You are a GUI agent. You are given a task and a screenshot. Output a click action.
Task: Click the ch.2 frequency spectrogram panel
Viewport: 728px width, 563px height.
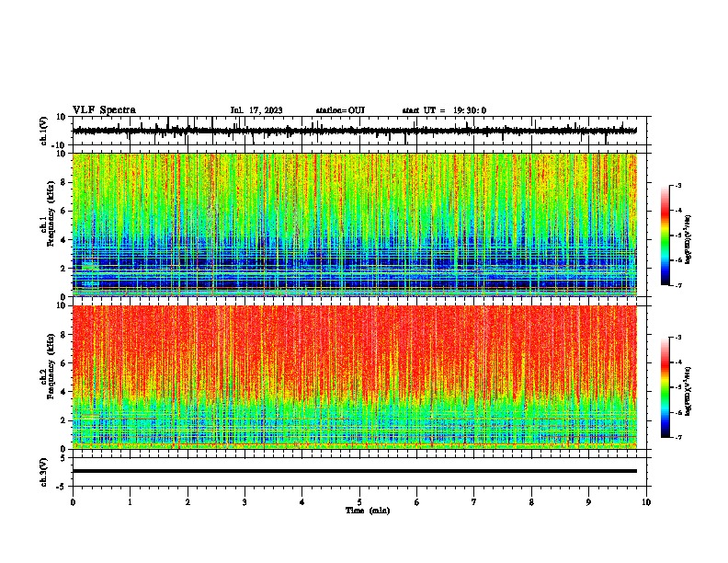tap(355, 377)
